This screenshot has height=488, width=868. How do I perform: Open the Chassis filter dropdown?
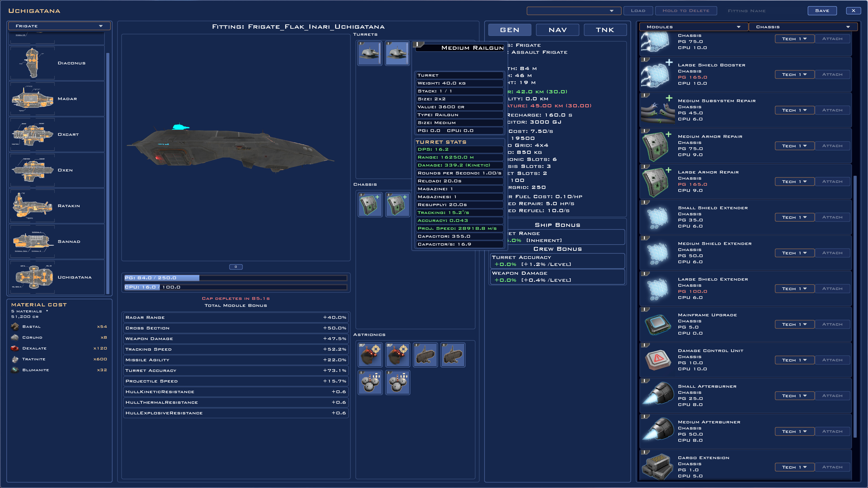click(x=803, y=27)
